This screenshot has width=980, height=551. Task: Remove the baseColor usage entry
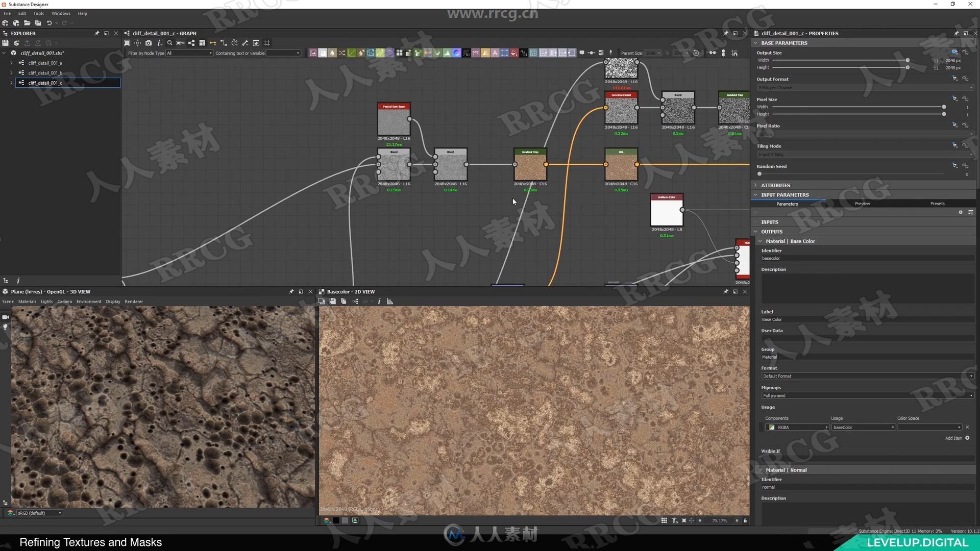[967, 427]
